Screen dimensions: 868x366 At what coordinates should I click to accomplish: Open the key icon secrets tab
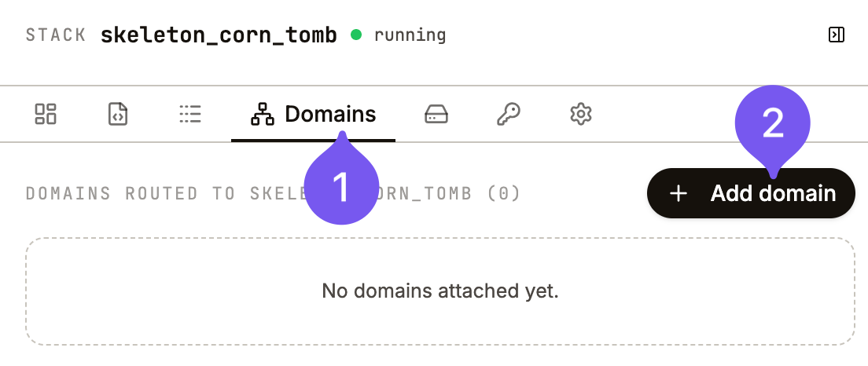pos(508,114)
